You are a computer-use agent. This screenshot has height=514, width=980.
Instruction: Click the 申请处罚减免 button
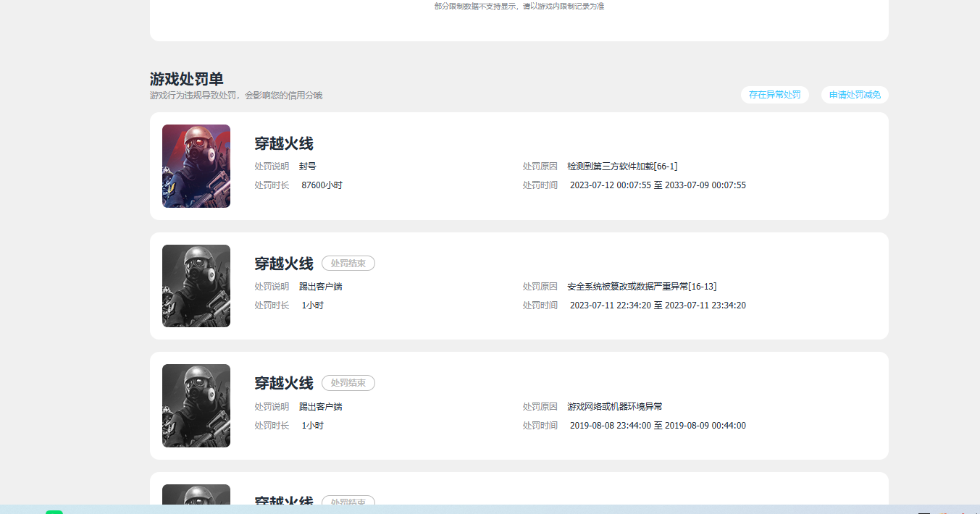point(855,95)
